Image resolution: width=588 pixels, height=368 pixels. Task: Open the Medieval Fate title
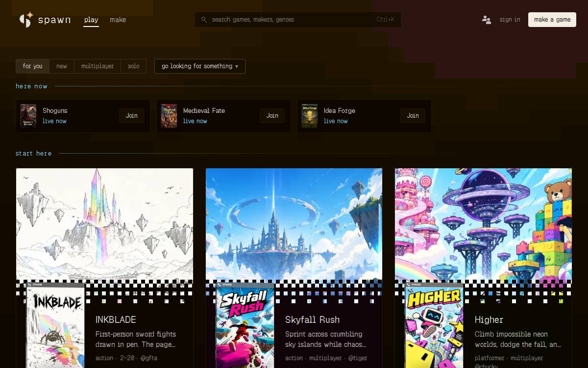[204, 111]
